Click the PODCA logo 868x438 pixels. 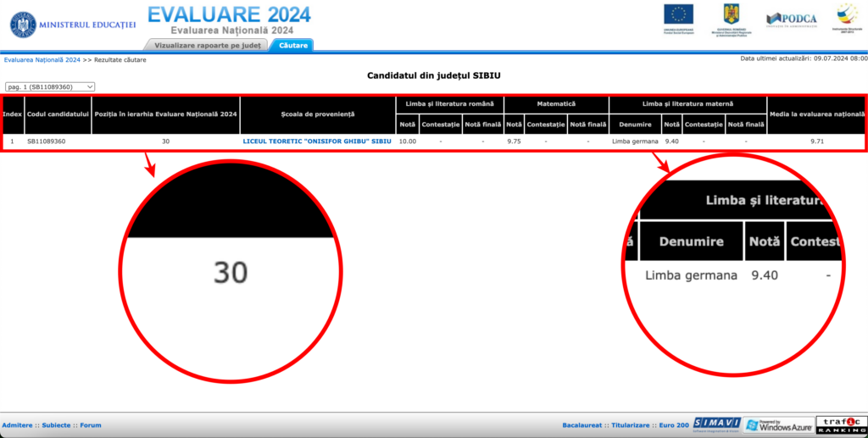click(791, 19)
